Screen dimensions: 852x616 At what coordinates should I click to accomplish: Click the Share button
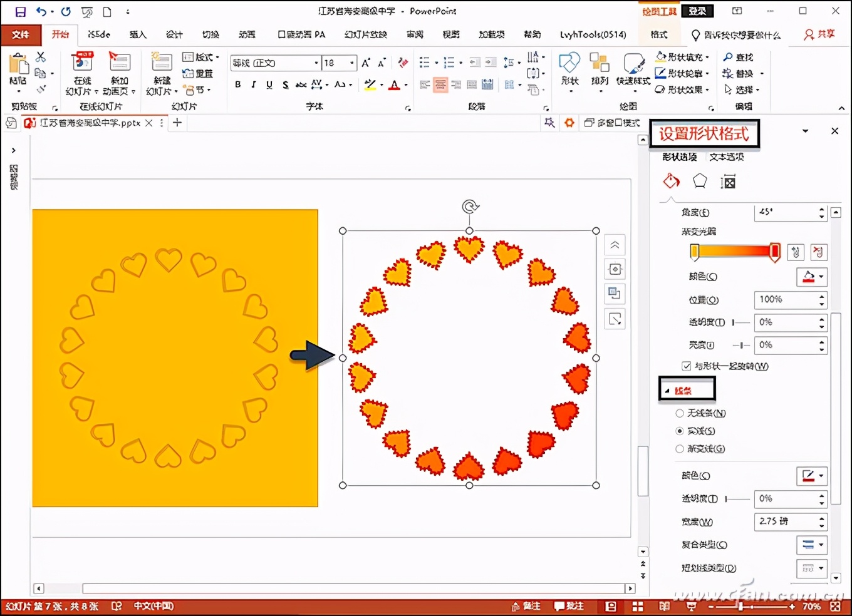click(x=819, y=34)
